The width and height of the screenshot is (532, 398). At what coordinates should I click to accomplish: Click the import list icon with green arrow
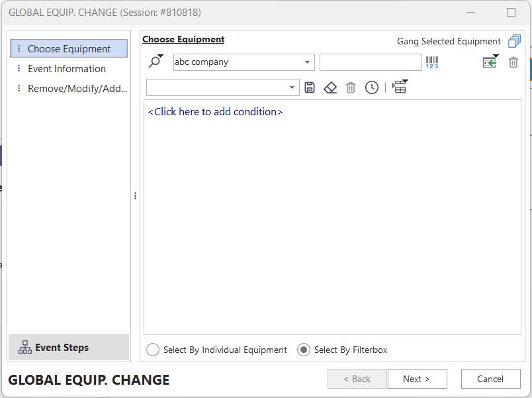[490, 62]
